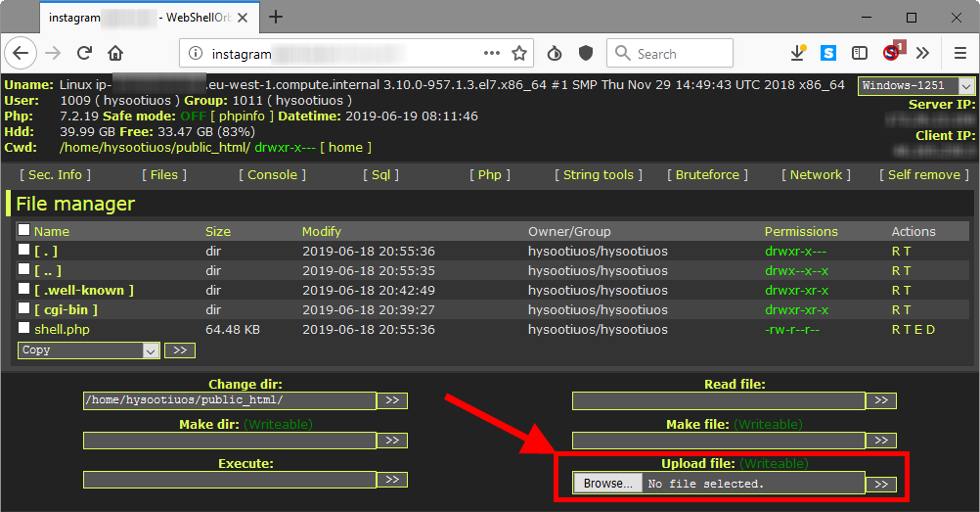Sort files by Size column header
The image size is (980, 512).
[x=217, y=232]
